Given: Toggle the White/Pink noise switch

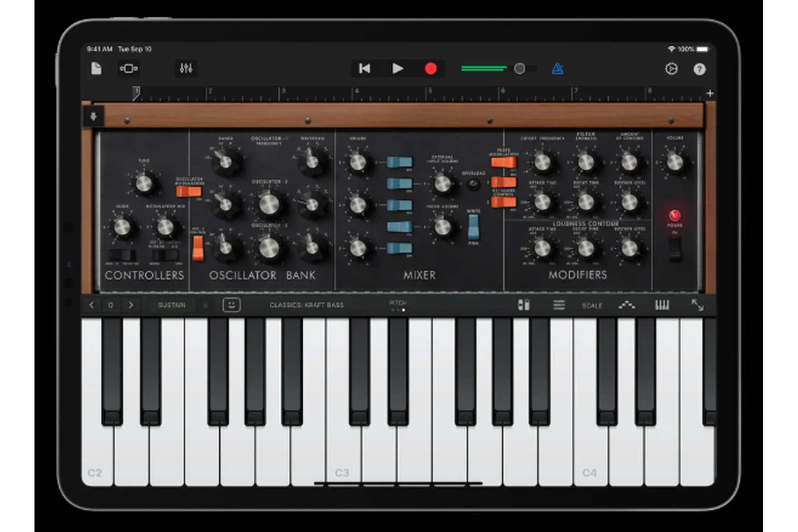Looking at the screenshot, I should tap(473, 227).
